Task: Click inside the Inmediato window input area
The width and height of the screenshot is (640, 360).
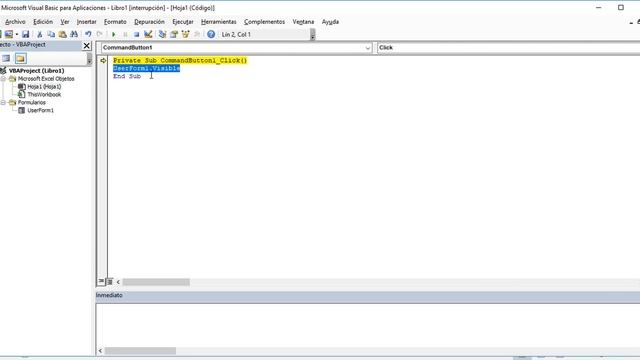Action: coord(368,325)
